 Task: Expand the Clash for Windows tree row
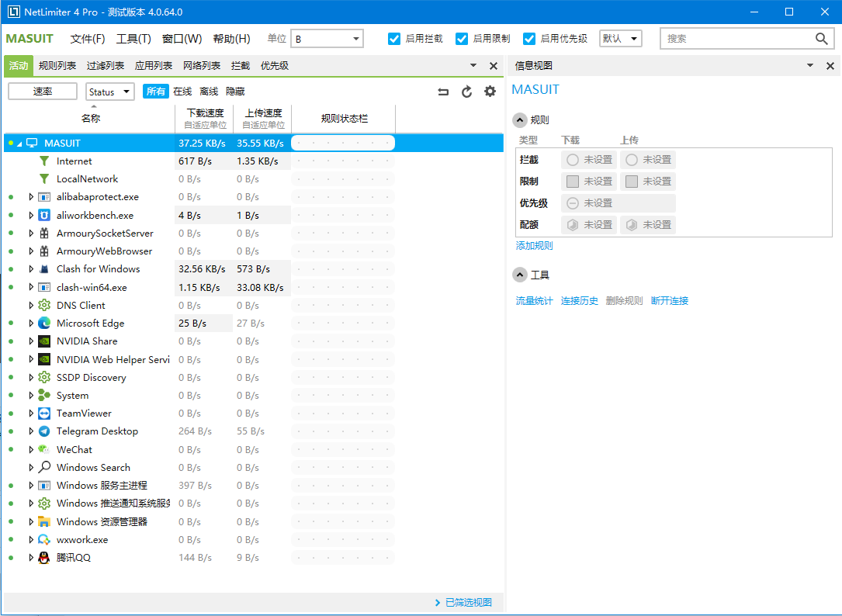(30, 269)
